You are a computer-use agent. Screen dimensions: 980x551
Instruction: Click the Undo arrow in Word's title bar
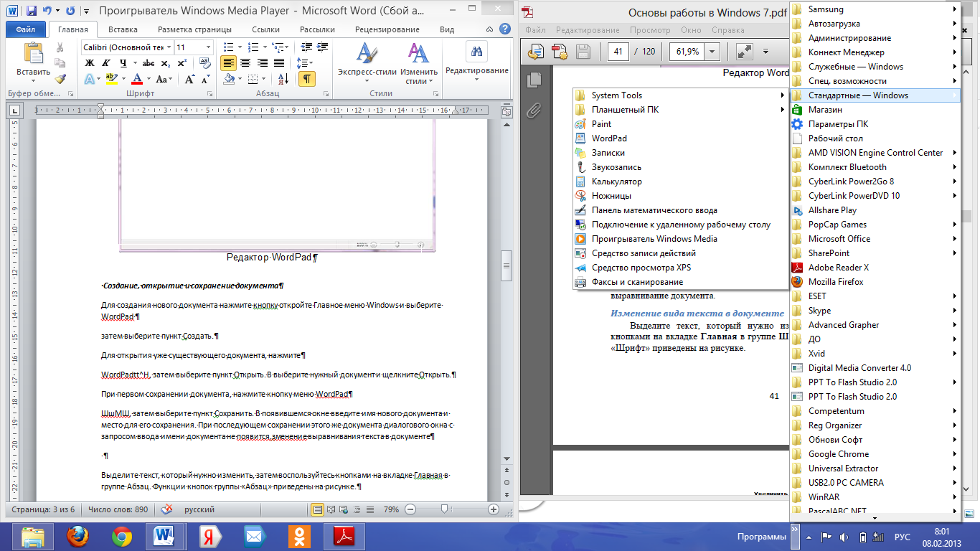point(48,11)
